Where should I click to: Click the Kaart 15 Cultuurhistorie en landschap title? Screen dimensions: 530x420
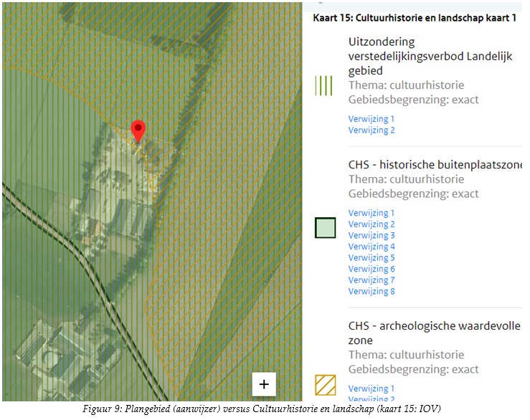415,18
